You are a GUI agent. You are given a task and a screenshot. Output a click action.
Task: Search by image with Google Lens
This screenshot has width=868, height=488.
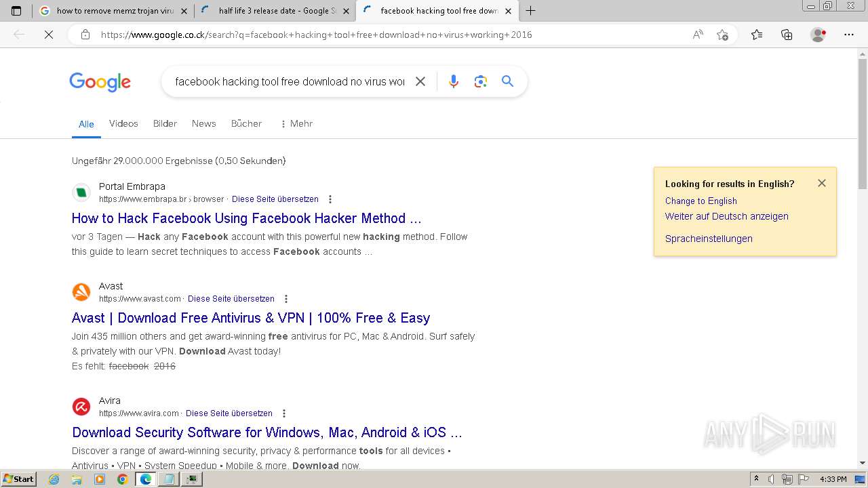tap(481, 81)
